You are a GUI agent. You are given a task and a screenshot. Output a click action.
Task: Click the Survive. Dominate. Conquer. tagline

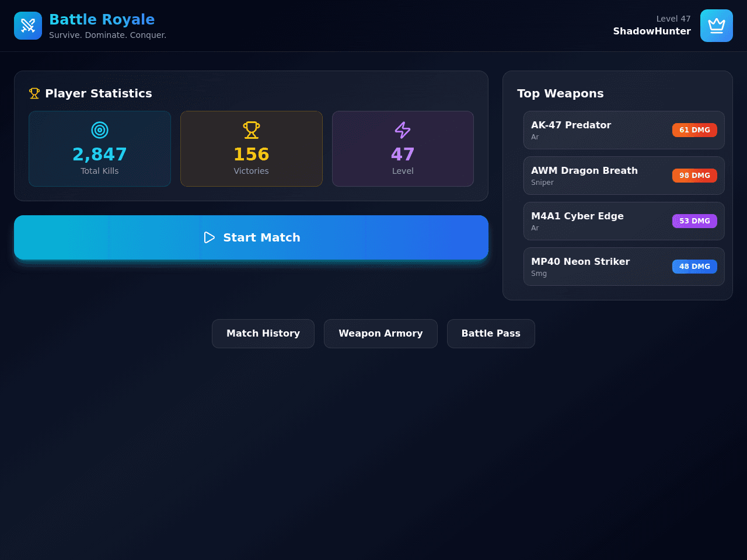tap(108, 35)
